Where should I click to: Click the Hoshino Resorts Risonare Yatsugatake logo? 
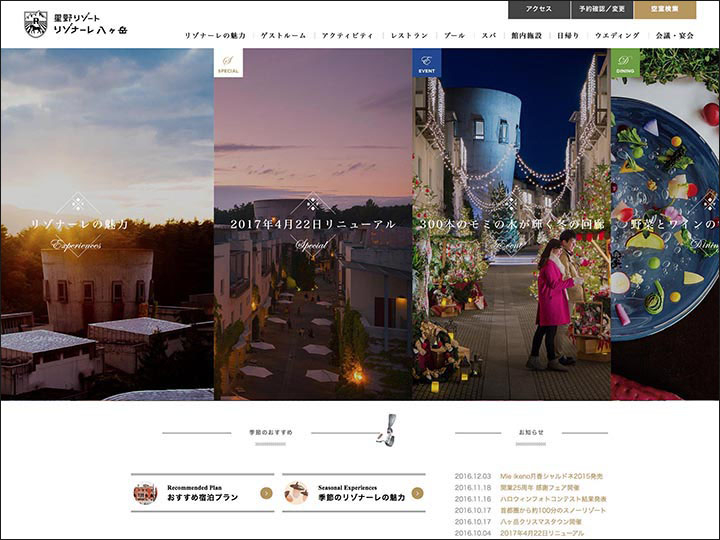point(76,24)
